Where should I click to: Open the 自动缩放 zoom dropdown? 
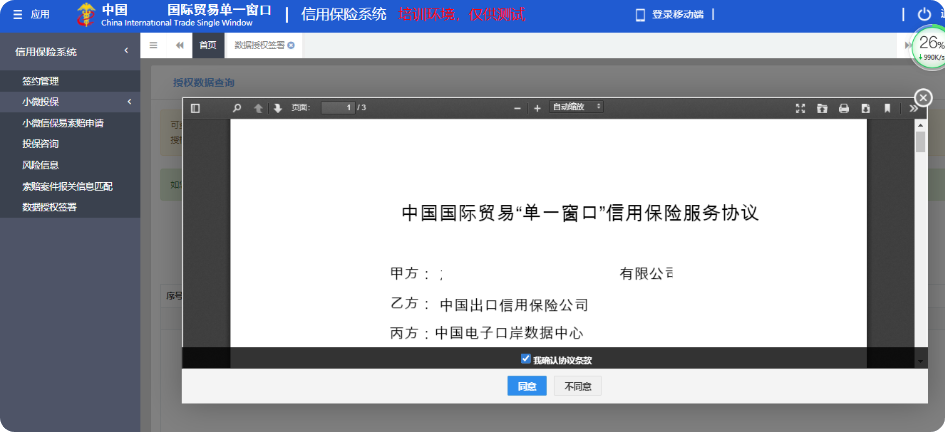[x=576, y=107]
